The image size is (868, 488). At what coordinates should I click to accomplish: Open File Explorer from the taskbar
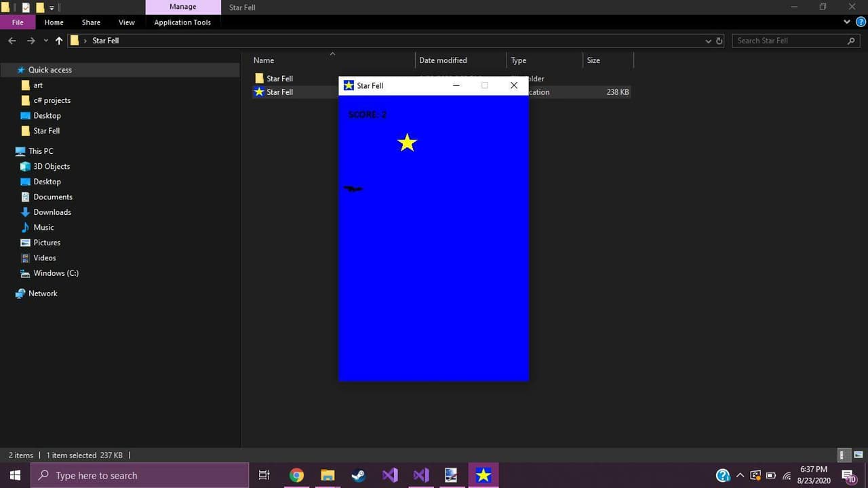click(328, 475)
